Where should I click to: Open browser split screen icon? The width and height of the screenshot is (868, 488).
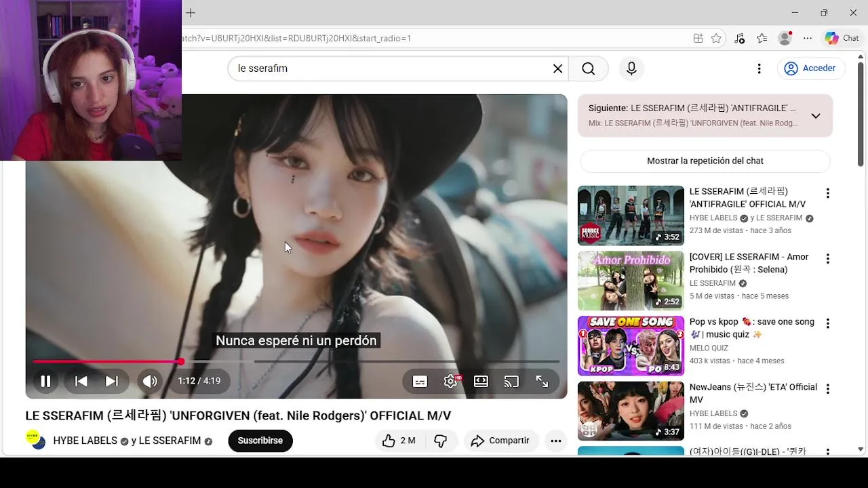point(698,39)
